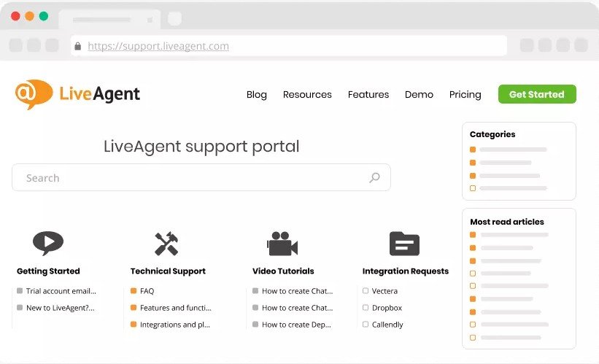Open the Integration Requests heading

tap(406, 271)
